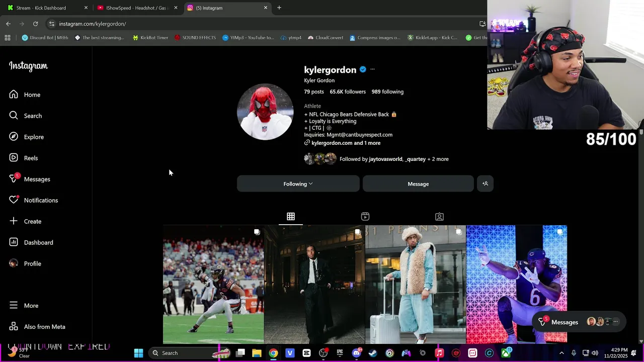The width and height of the screenshot is (644, 362).
Task: Show hidden system tray icons
Action: pyautogui.click(x=561, y=353)
